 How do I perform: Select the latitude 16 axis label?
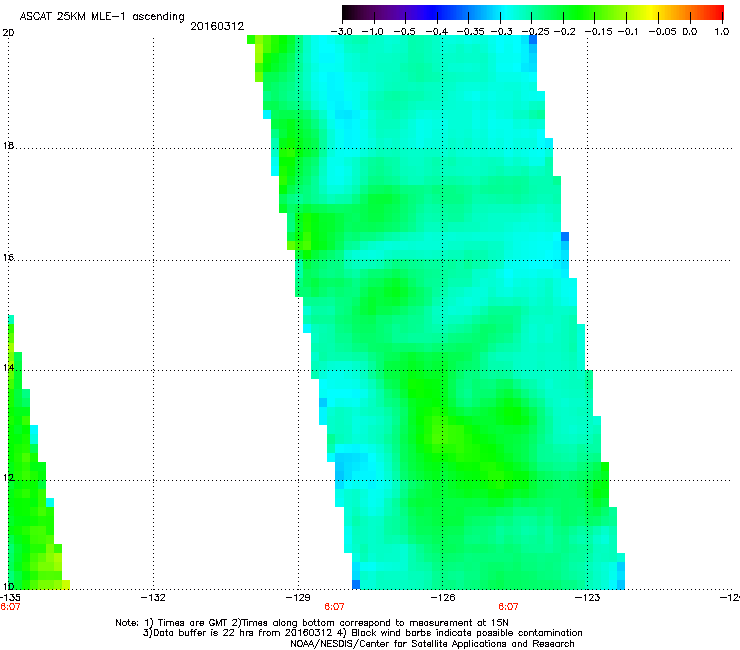click(8, 257)
